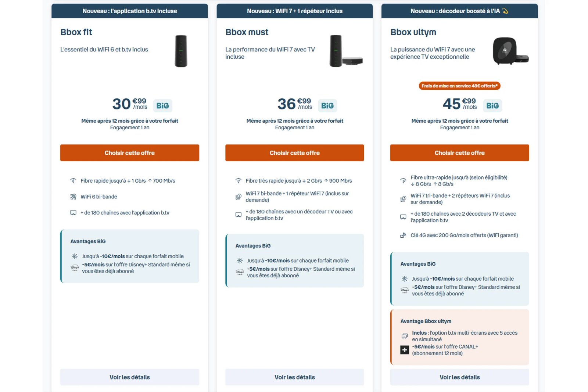This screenshot has height=392, width=588.
Task: Show details of Bbox must
Action: pos(294,377)
